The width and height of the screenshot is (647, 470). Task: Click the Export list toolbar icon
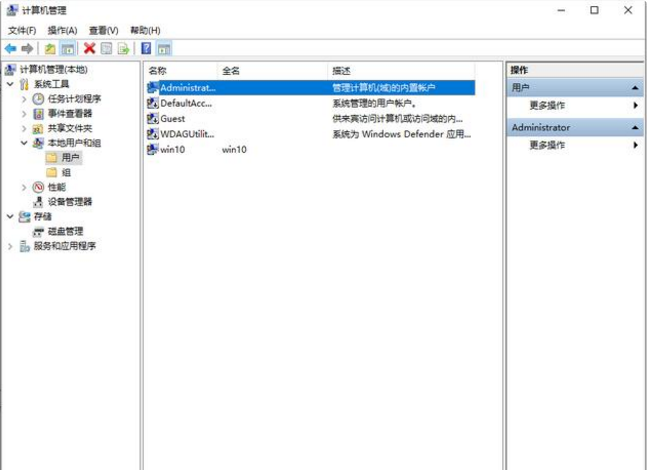[x=124, y=48]
